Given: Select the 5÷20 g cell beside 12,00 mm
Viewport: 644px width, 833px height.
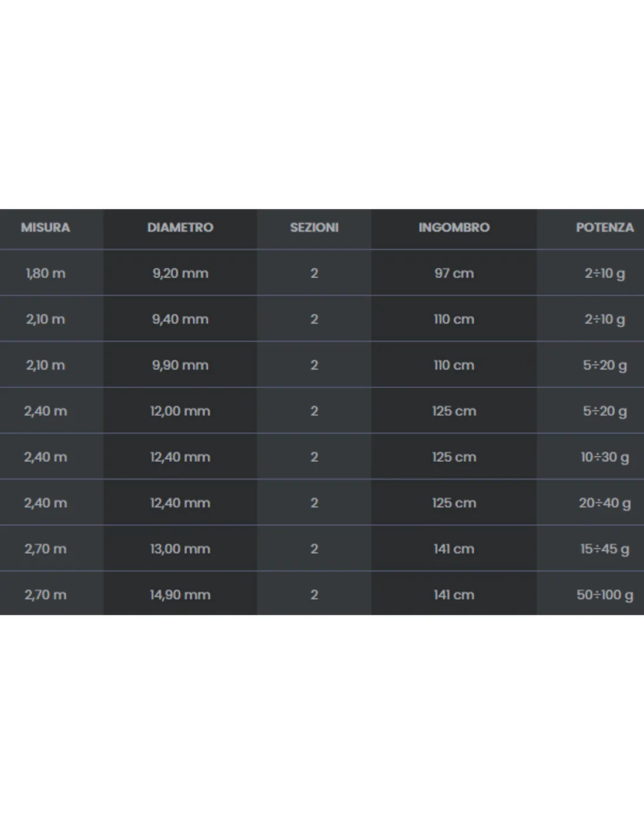Looking at the screenshot, I should tap(605, 411).
